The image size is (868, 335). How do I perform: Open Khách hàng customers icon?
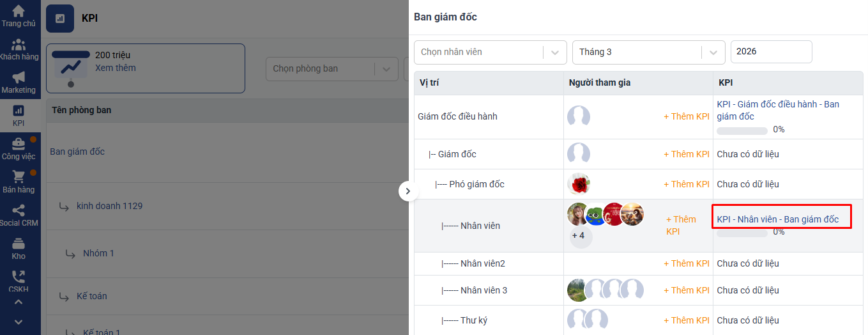tap(19, 45)
